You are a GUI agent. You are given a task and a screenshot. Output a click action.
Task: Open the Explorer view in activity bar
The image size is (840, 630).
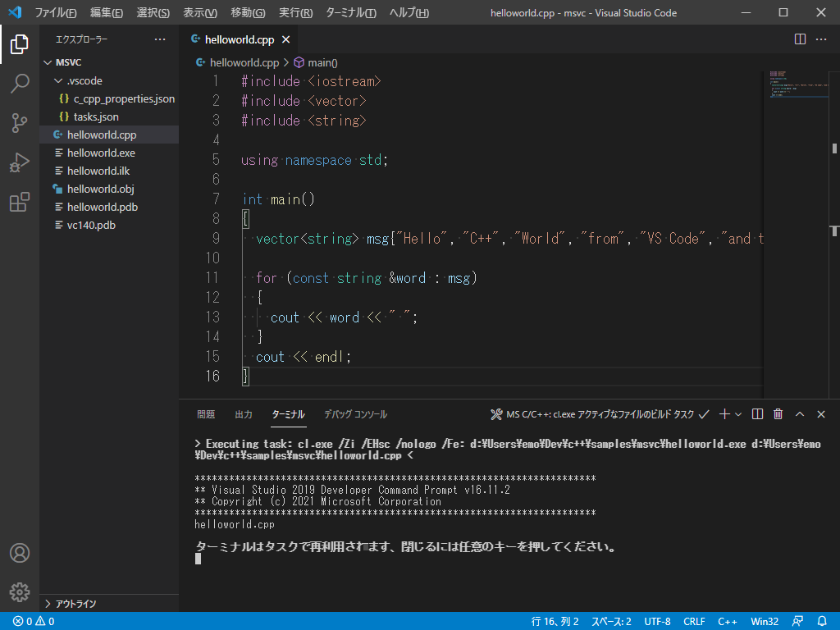pos(20,44)
